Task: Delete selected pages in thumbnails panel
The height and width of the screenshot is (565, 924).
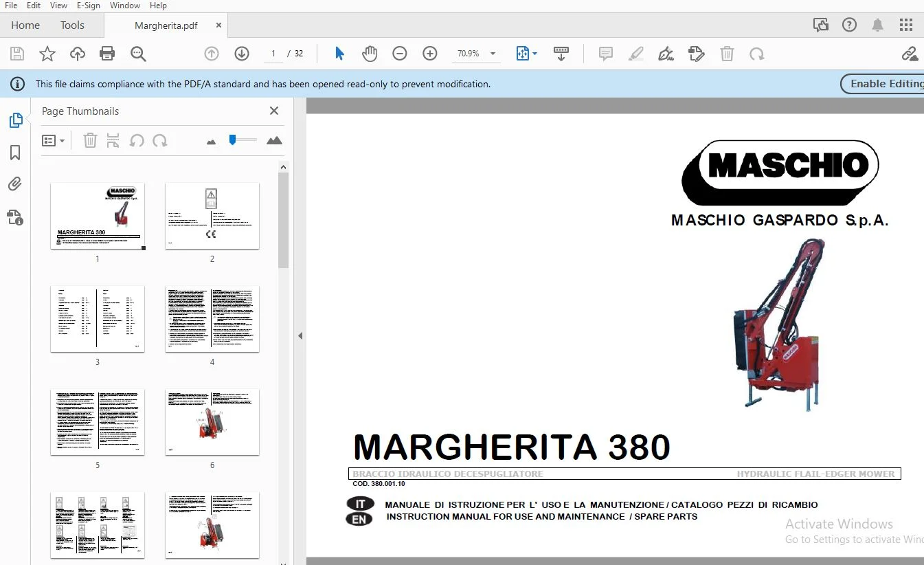Action: [x=90, y=141]
